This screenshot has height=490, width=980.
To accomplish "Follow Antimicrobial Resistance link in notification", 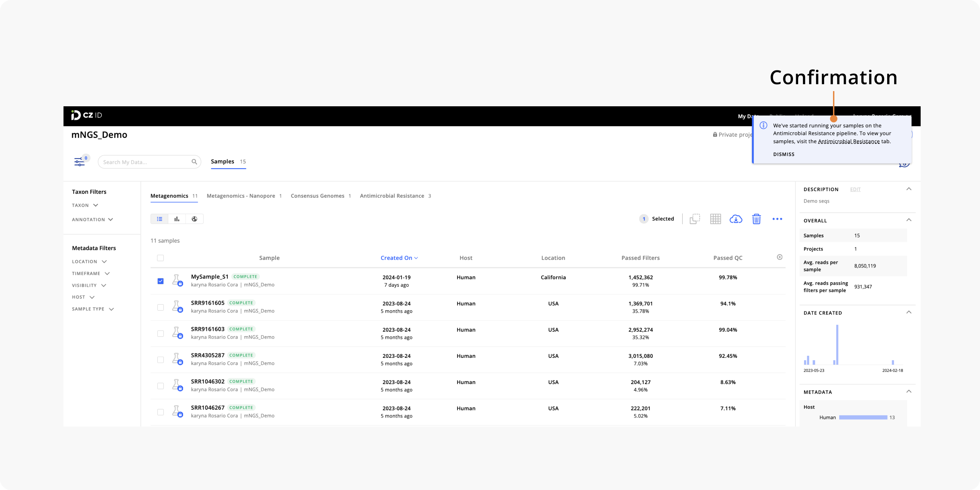I will pyautogui.click(x=849, y=141).
